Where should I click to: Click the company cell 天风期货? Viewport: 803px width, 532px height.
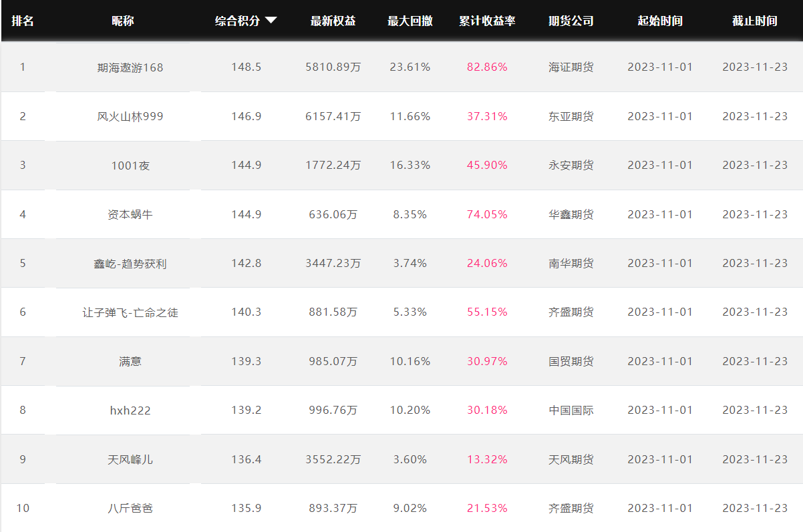pyautogui.click(x=571, y=459)
